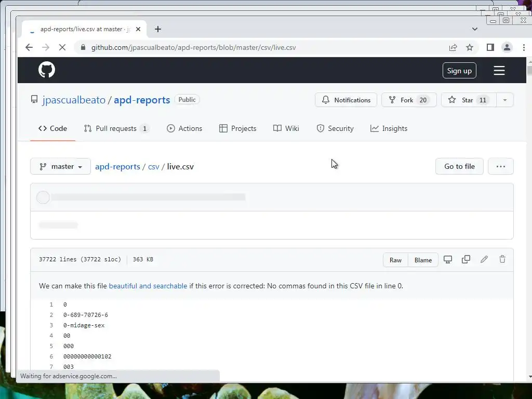The image size is (532, 399).
Task: Open the Actions tab
Action: point(184,129)
